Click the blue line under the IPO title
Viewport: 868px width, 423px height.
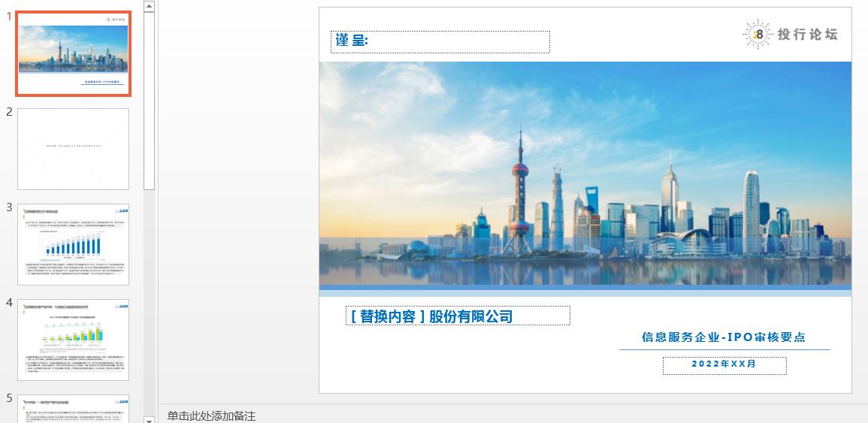pyautogui.click(x=724, y=350)
